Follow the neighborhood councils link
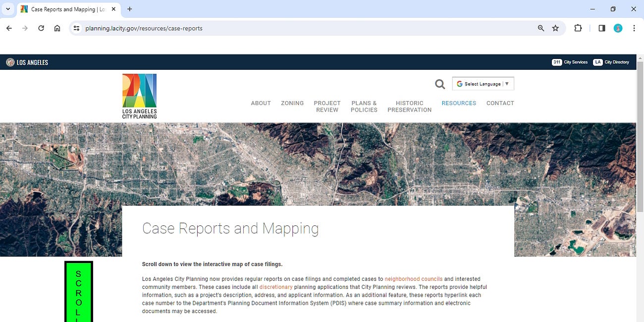This screenshot has height=322, width=644. click(414, 279)
